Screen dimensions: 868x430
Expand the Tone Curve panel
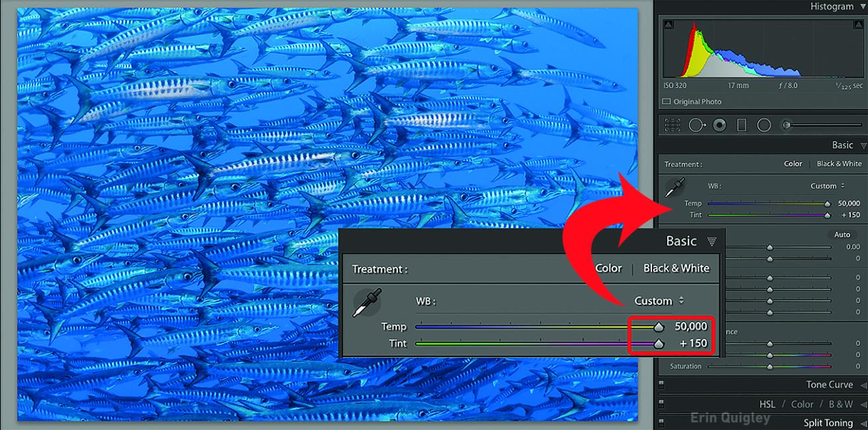pos(863,385)
